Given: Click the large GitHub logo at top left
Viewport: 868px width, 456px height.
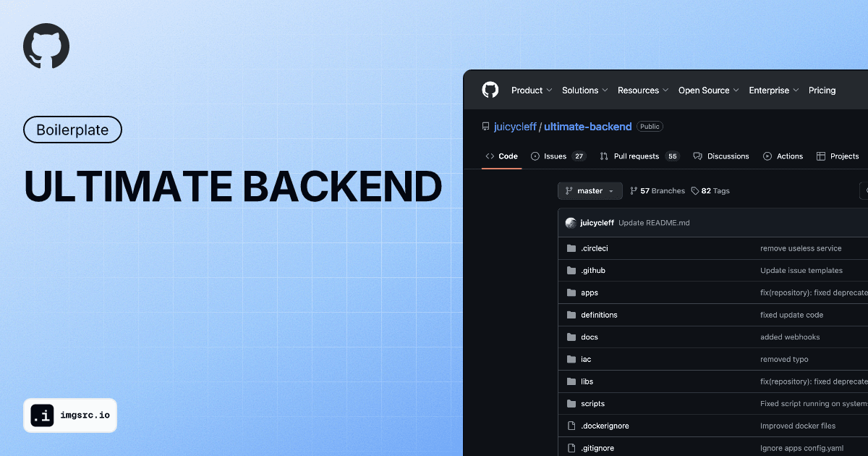Looking at the screenshot, I should [46, 46].
